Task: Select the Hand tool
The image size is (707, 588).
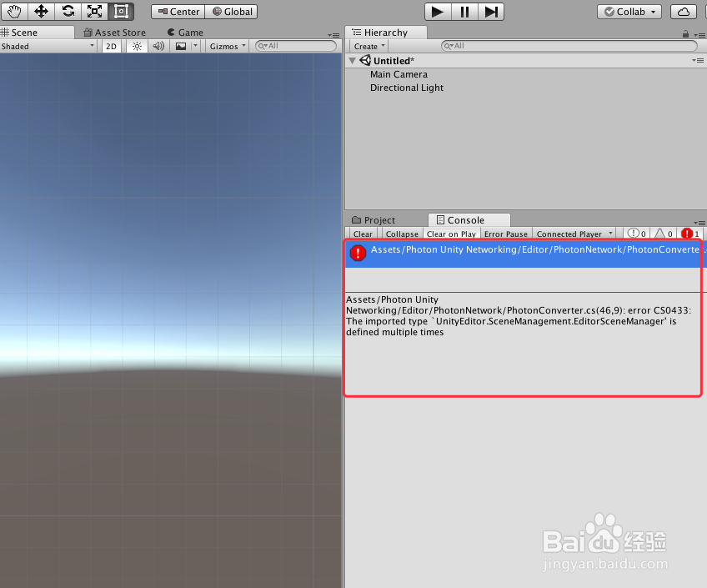Action: click(x=14, y=12)
